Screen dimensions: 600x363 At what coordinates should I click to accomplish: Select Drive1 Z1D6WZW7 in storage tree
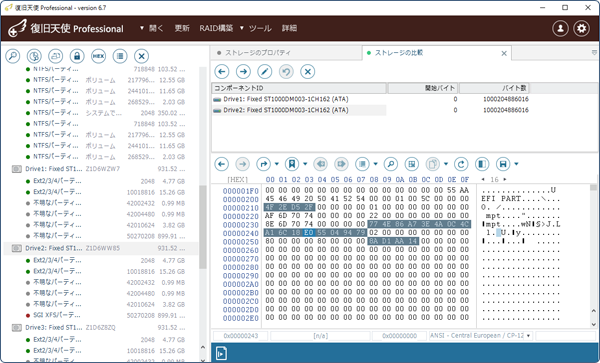coord(100,169)
